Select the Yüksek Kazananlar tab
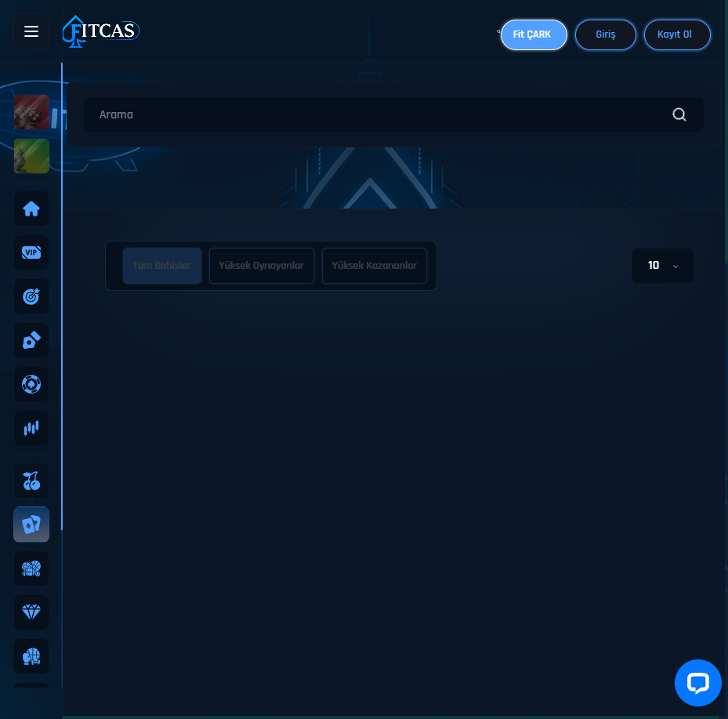The width and height of the screenshot is (728, 719). [x=375, y=266]
